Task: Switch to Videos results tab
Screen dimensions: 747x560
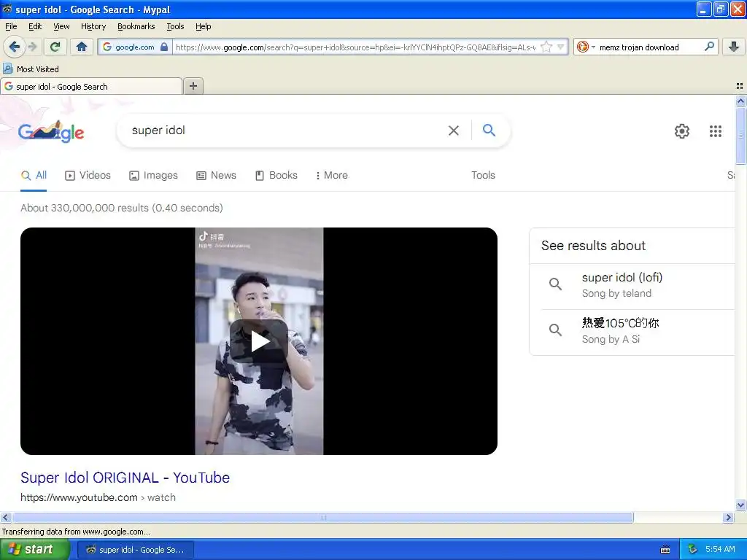Action: pos(88,175)
